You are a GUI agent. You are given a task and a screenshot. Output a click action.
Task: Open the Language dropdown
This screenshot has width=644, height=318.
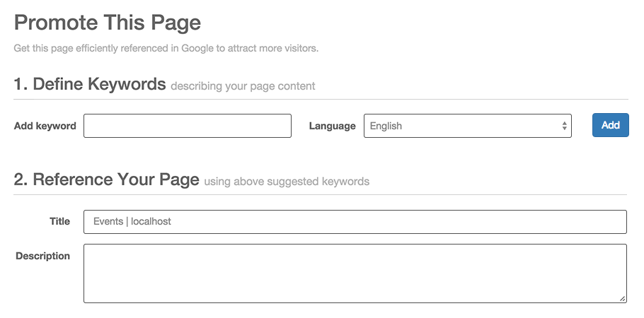point(467,126)
